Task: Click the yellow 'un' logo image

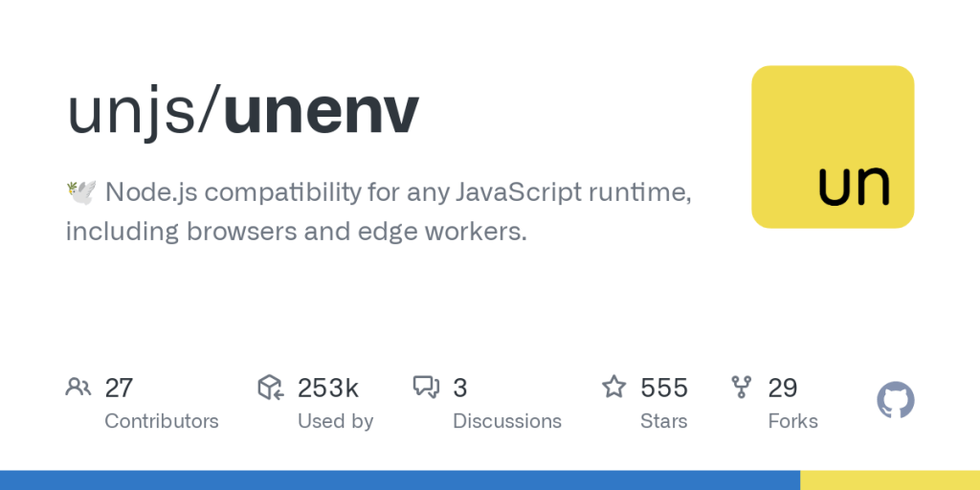Action: (833, 146)
